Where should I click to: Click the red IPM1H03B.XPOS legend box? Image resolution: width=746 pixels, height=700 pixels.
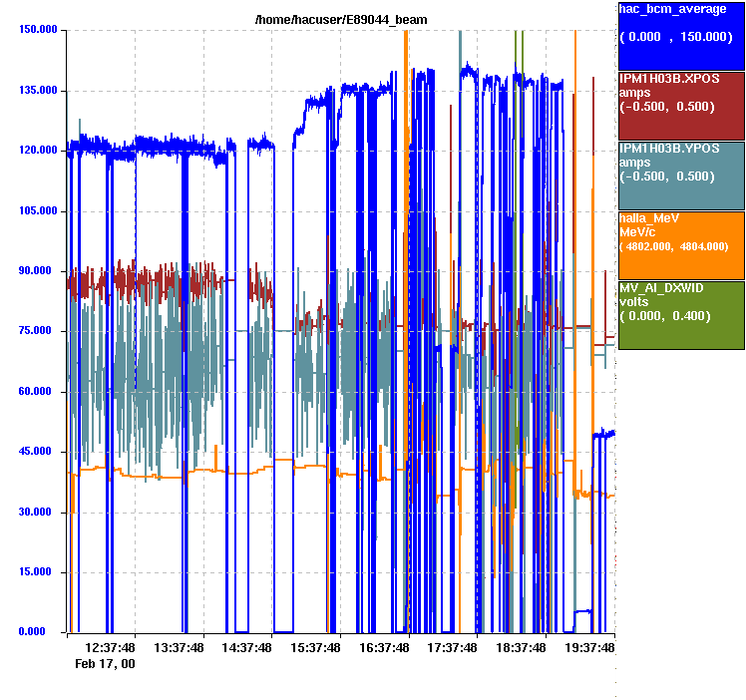pos(681,105)
